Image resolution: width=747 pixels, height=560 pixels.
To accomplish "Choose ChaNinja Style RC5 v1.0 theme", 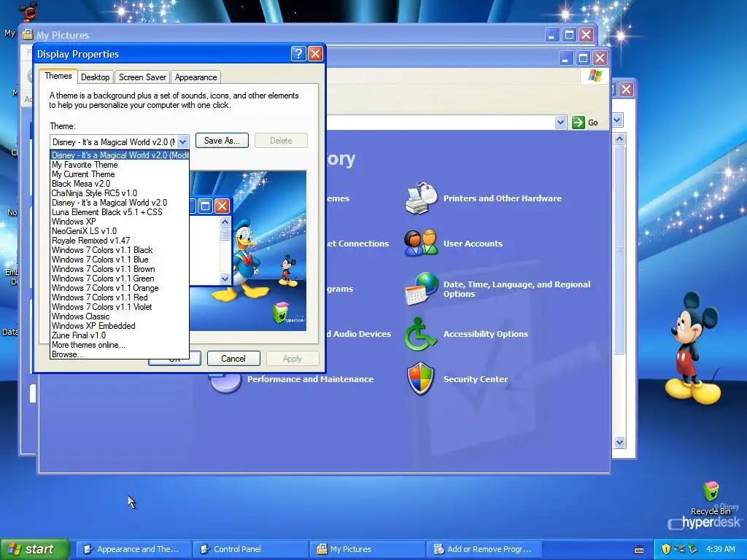I will [x=120, y=193].
